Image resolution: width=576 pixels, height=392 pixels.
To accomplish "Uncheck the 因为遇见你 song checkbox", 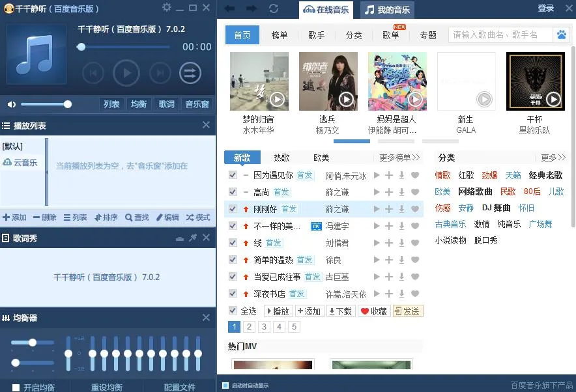I will 233,175.
